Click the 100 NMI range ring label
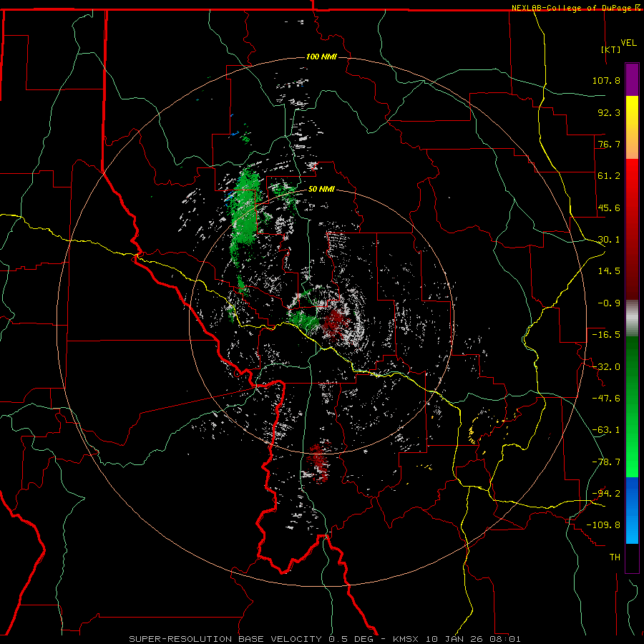The width and height of the screenshot is (644, 644). tap(321, 57)
